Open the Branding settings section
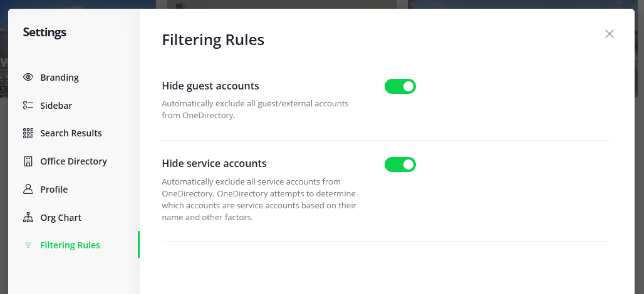This screenshot has width=644, height=294. click(60, 78)
